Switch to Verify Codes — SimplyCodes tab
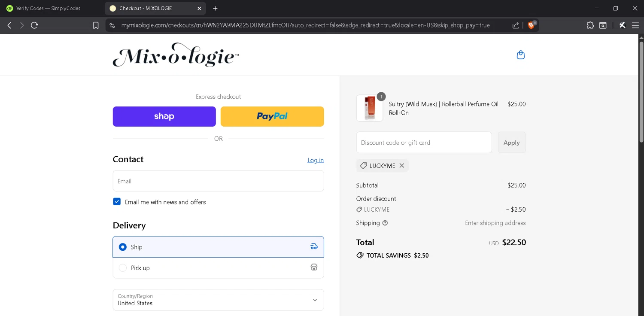 pyautogui.click(x=48, y=8)
